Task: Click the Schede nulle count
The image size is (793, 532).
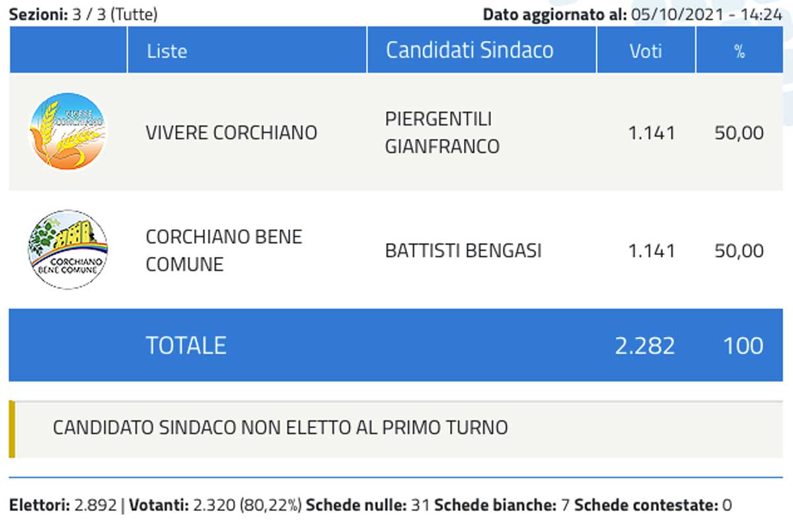Action: (x=420, y=506)
